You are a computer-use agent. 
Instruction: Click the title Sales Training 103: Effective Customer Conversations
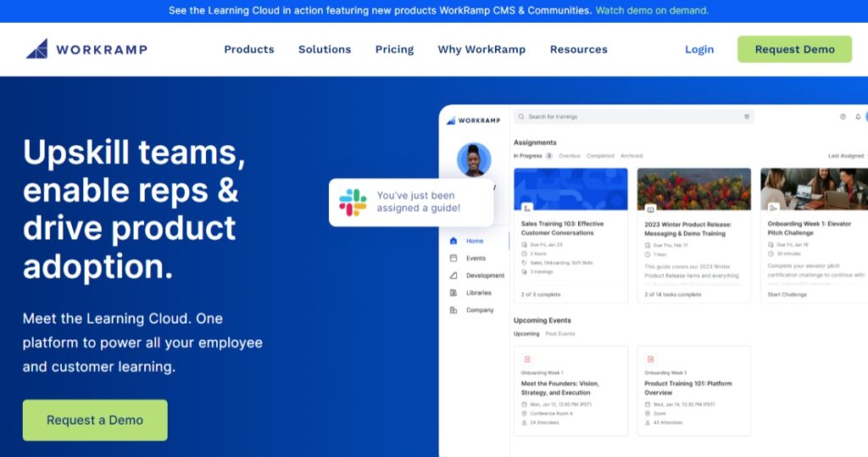point(563,228)
